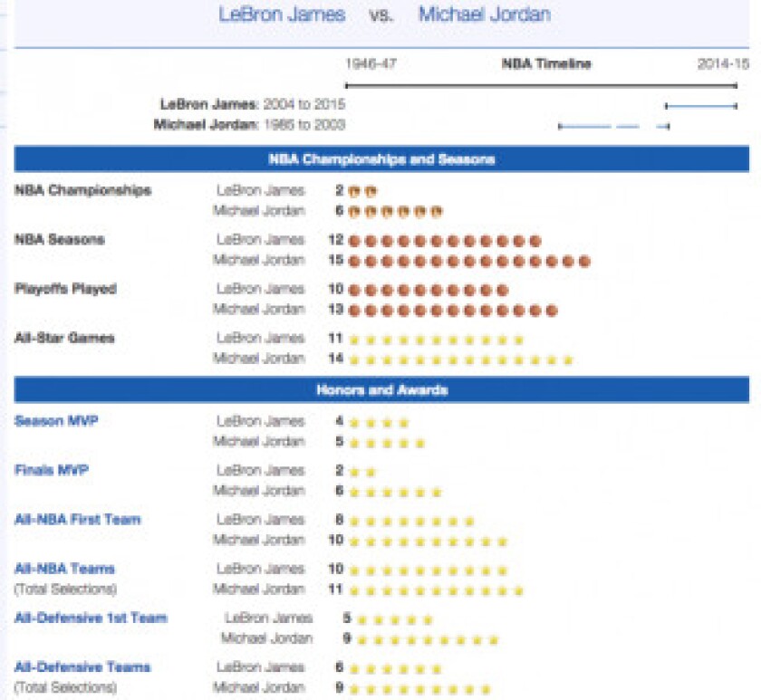
Task: Click the last basketball in LeBron's NBA Seasons row
Action: click(x=535, y=241)
